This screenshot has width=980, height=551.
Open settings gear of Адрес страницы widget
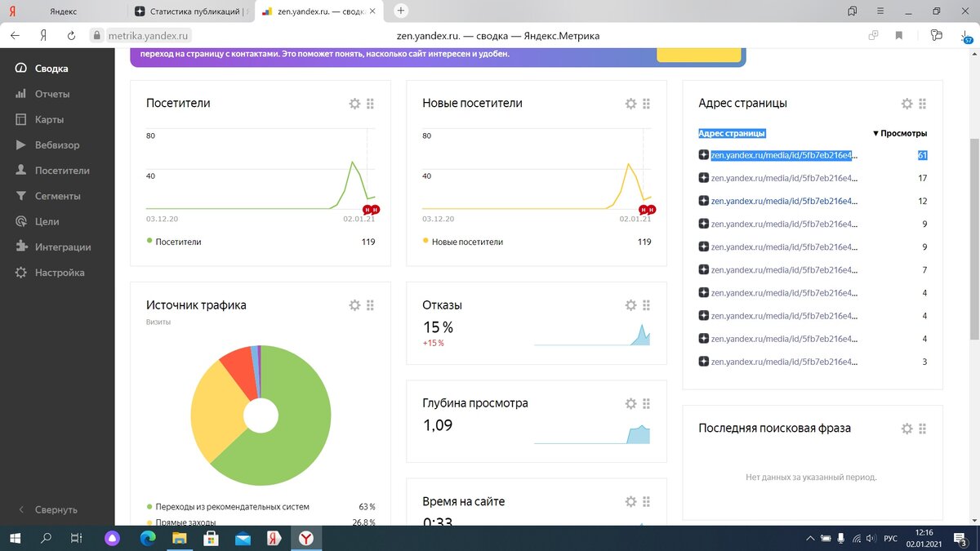coord(906,104)
